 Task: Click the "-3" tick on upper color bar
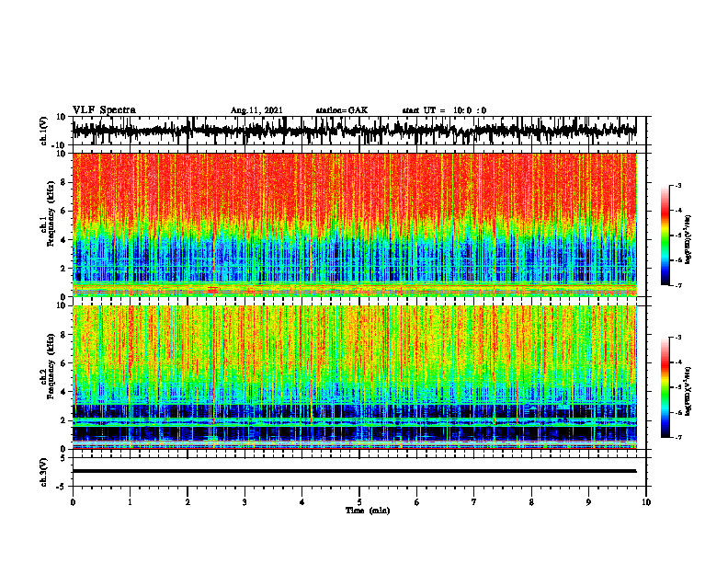coord(677,185)
